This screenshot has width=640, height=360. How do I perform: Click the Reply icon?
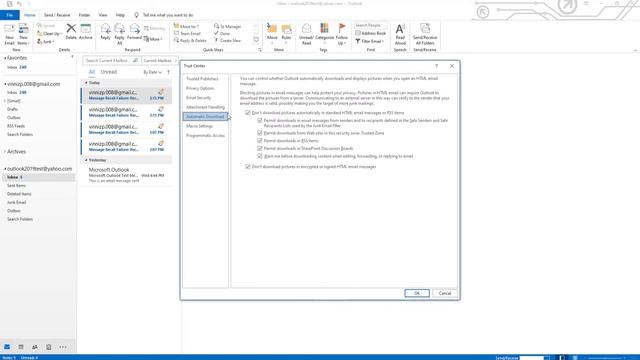click(x=105, y=28)
